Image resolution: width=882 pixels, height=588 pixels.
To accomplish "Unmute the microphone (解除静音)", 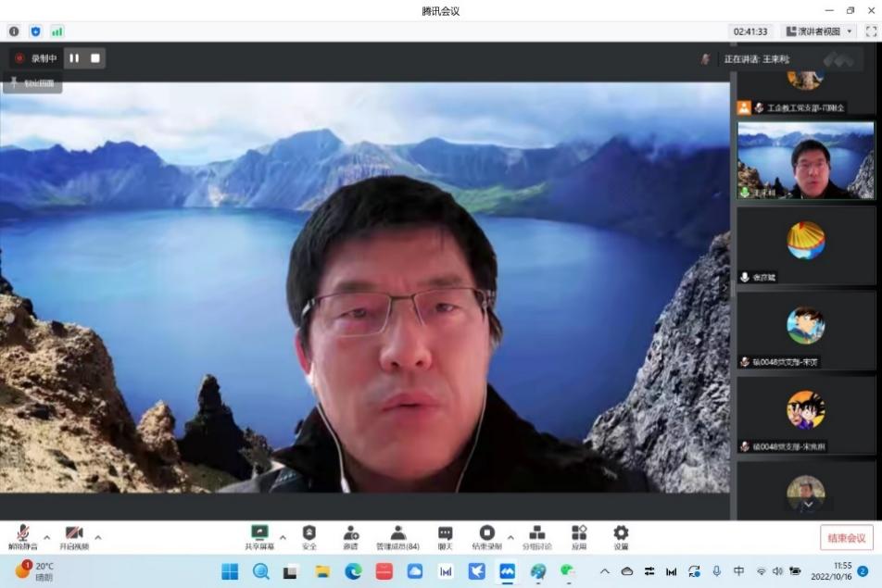I will click(x=23, y=537).
